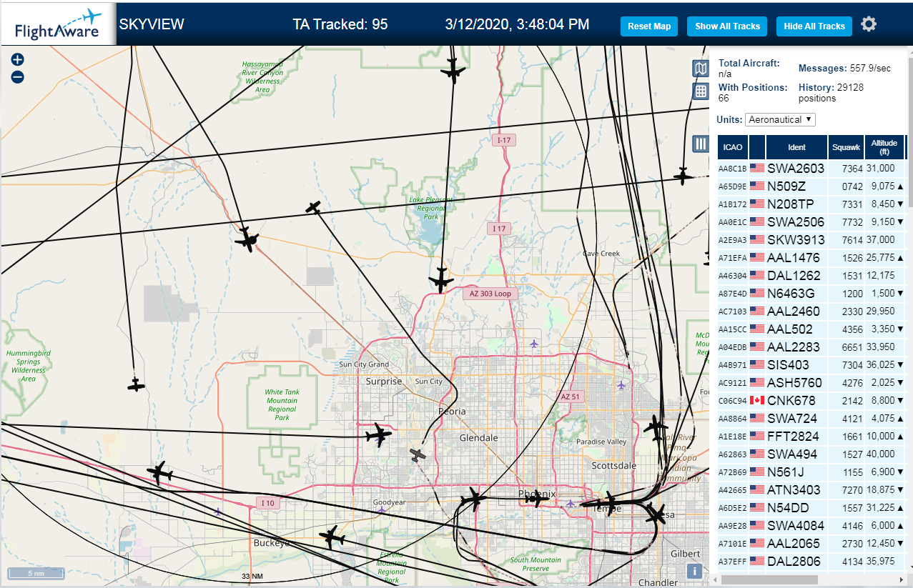913x588 pixels.
Task: Select the SIS403 aircraft ident
Action: point(788,365)
